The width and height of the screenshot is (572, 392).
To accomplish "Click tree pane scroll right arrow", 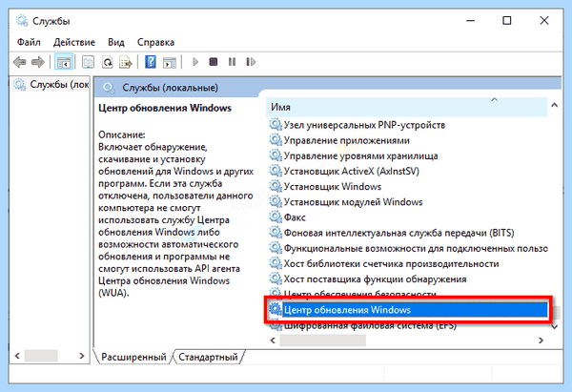I will pos(82,356).
